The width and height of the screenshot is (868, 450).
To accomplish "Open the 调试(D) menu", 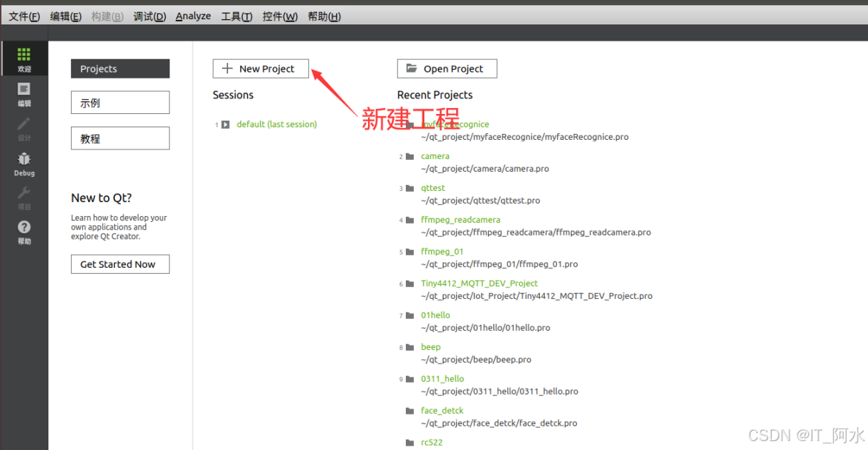I will pyautogui.click(x=150, y=16).
